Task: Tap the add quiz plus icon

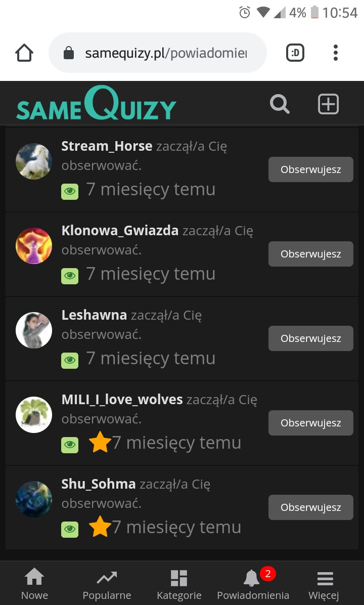Action: coord(328,104)
